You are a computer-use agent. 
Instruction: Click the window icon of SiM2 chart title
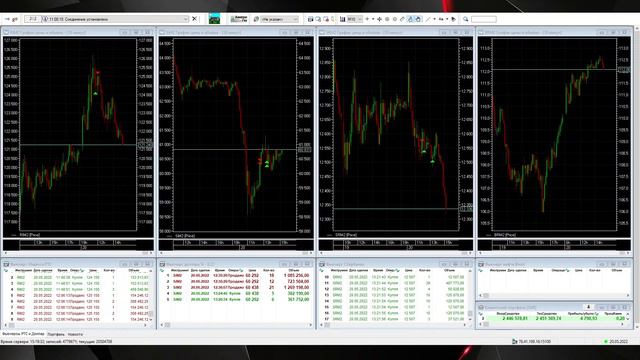click(162, 32)
